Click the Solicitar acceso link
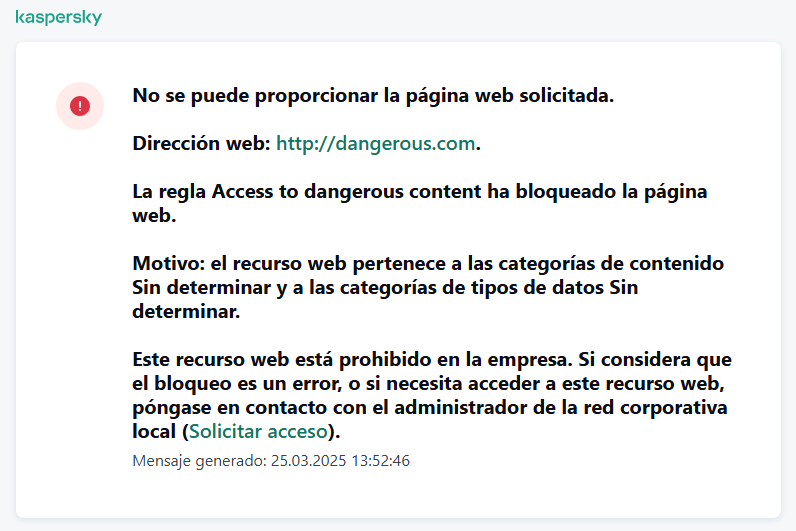Image resolution: width=796 pixels, height=531 pixels. (258, 432)
